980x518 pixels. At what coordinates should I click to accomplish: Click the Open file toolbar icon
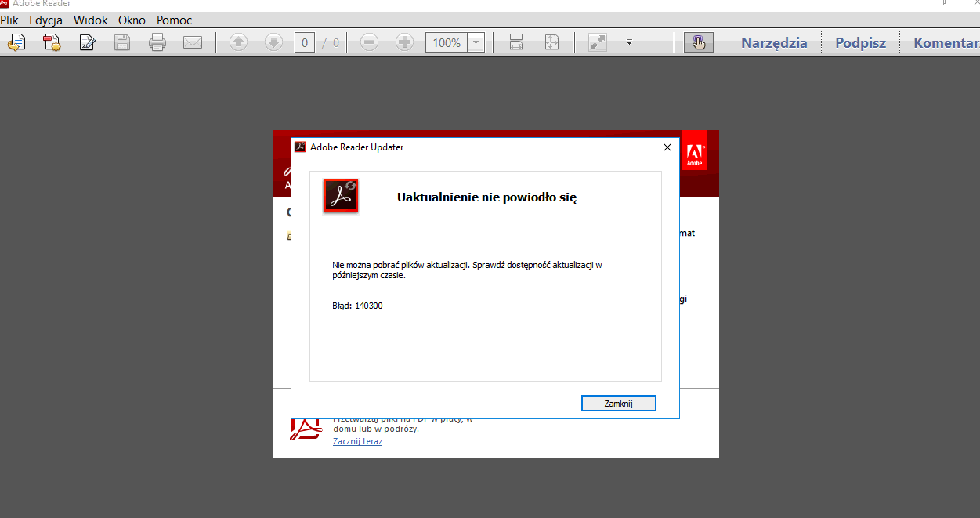16,43
